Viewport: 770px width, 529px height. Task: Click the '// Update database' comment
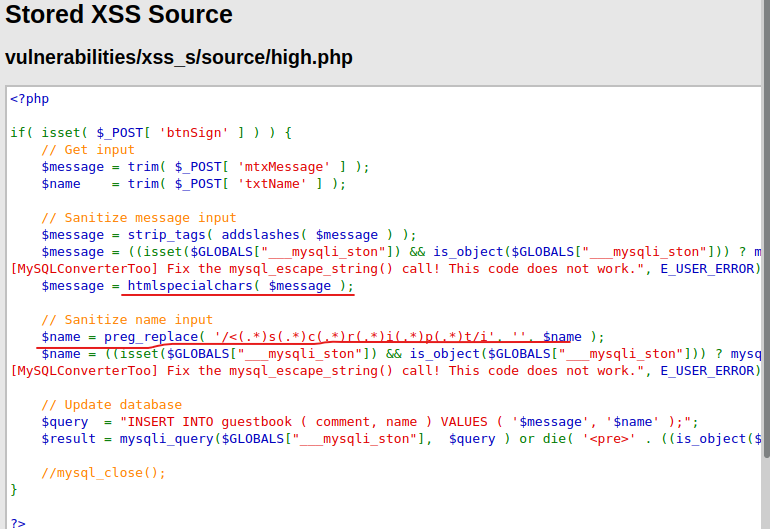pyautogui.click(x=112, y=405)
